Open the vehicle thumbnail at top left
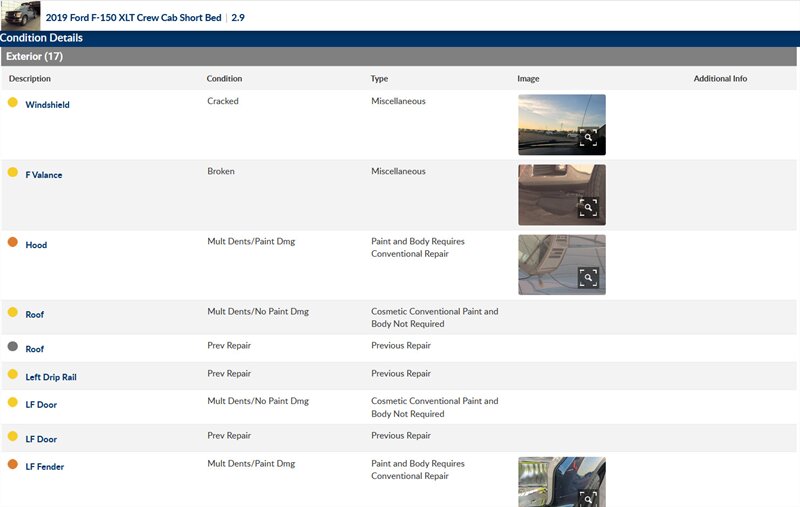 coord(21,15)
